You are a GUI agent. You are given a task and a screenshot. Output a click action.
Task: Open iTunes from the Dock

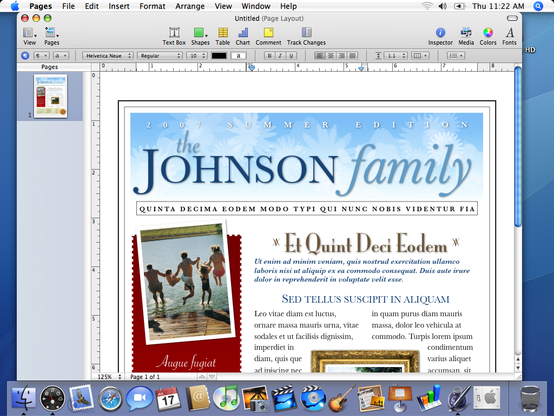point(226,398)
